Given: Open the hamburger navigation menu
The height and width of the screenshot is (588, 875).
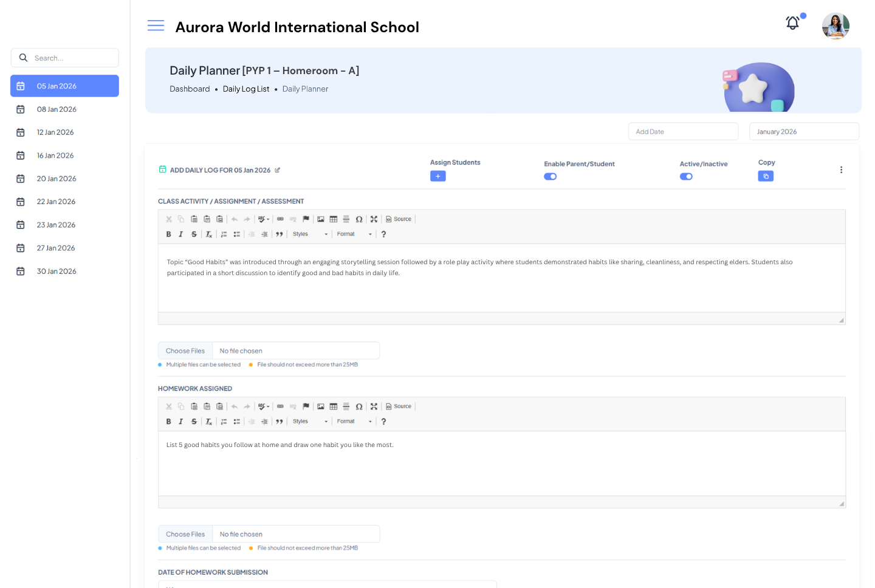Looking at the screenshot, I should pos(156,26).
